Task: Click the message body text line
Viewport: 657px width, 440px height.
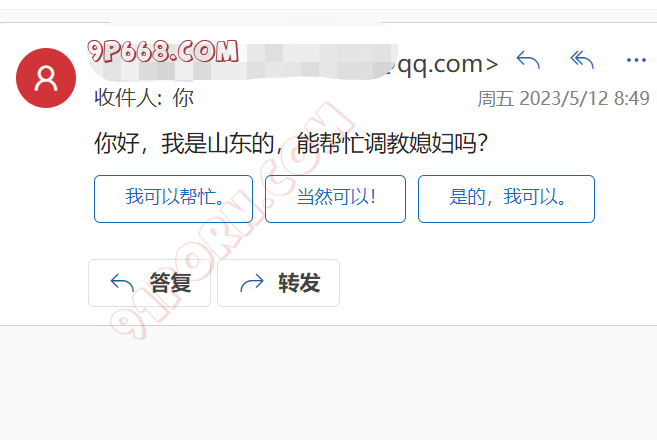Action: [291, 143]
